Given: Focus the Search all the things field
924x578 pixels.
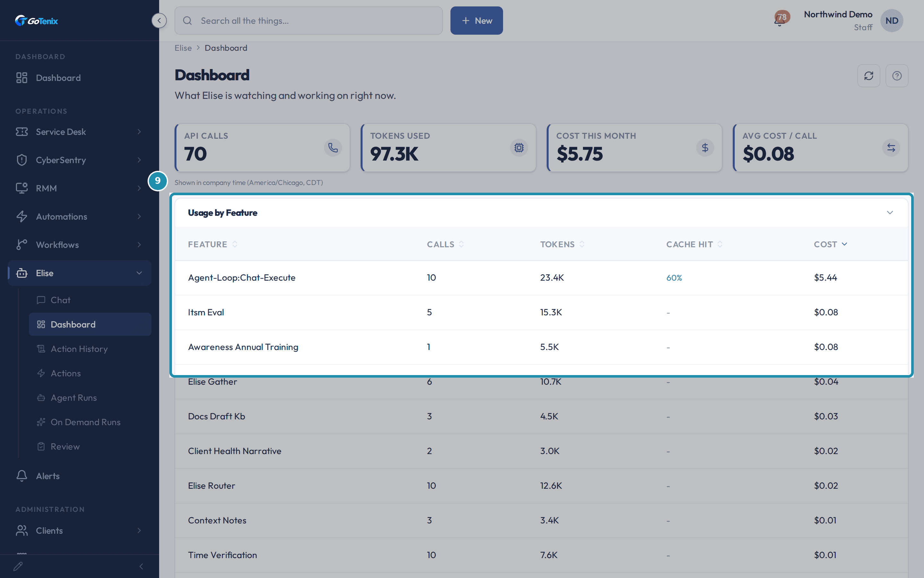Looking at the screenshot, I should tap(309, 21).
